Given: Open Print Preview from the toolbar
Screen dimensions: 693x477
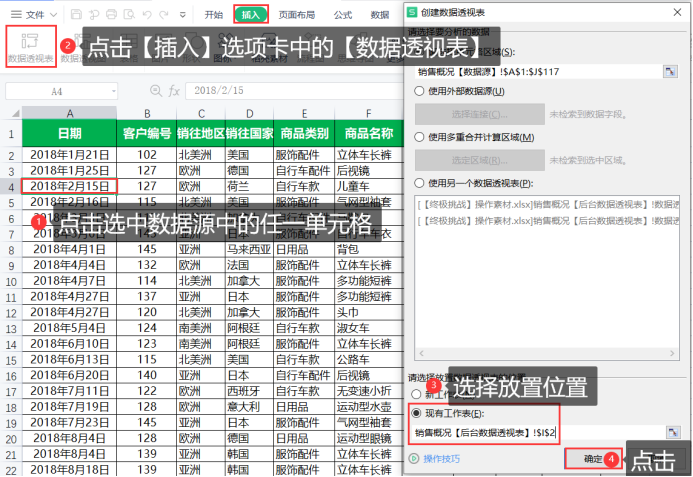Looking at the screenshot, I should tap(129, 15).
